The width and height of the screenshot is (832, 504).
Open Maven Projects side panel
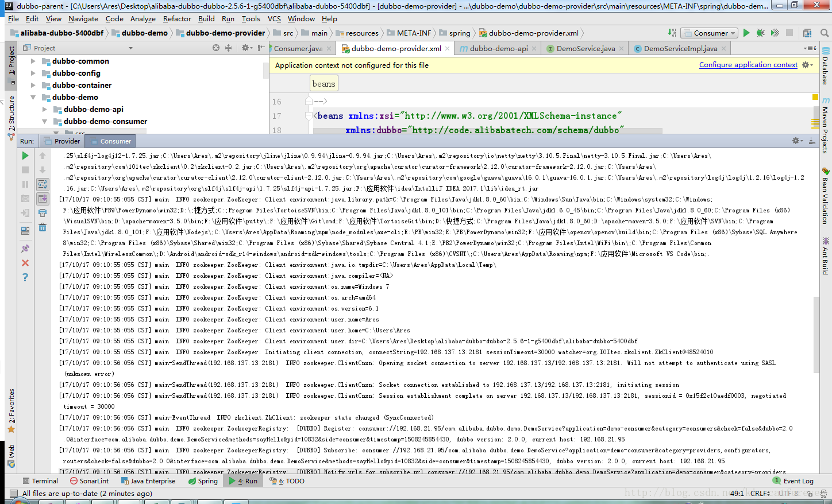[826, 125]
